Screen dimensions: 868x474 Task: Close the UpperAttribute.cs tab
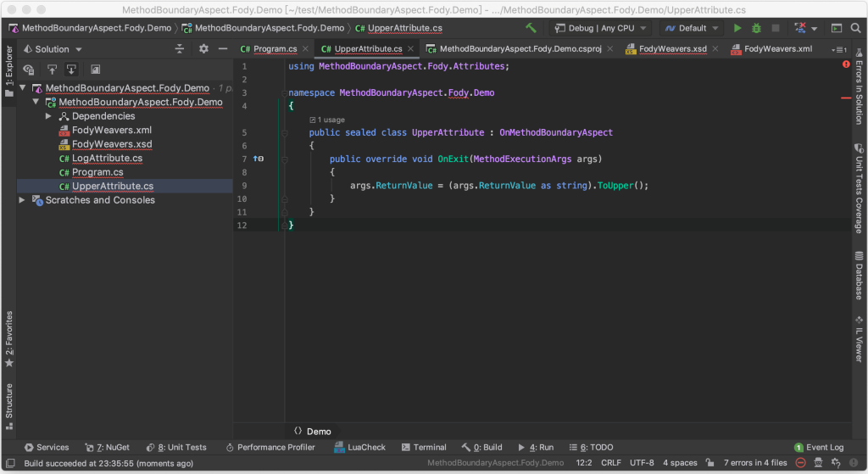coord(411,48)
